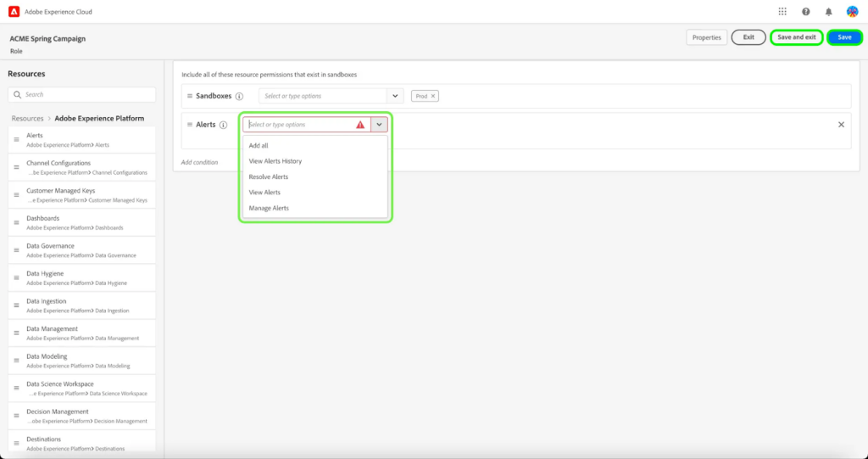This screenshot has height=459, width=868.
Task: Click the search magnifier icon in Resources
Action: point(18,95)
